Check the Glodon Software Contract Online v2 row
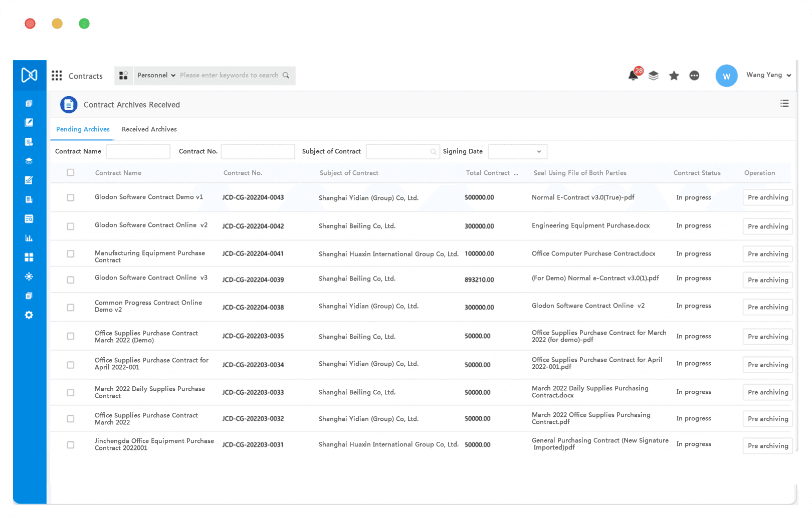Screen dimensions: 812x518 tap(71, 226)
